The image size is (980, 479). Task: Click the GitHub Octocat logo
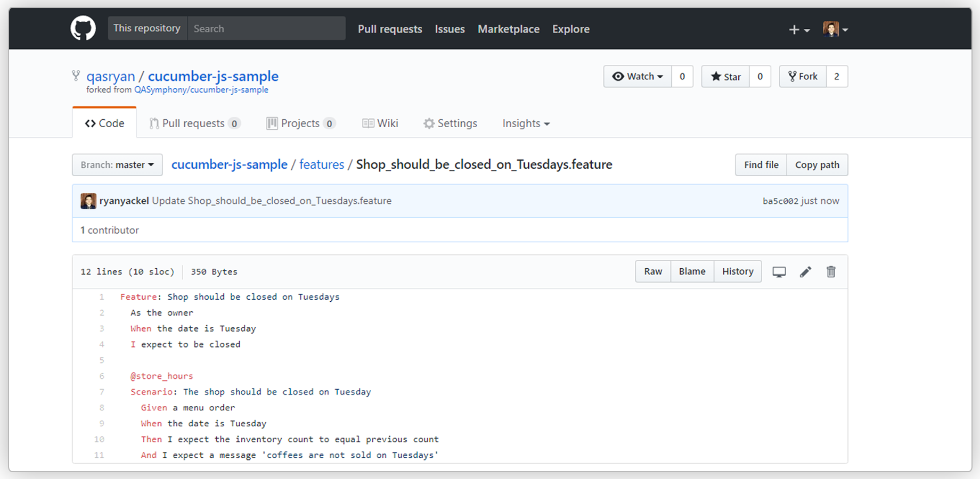[83, 28]
